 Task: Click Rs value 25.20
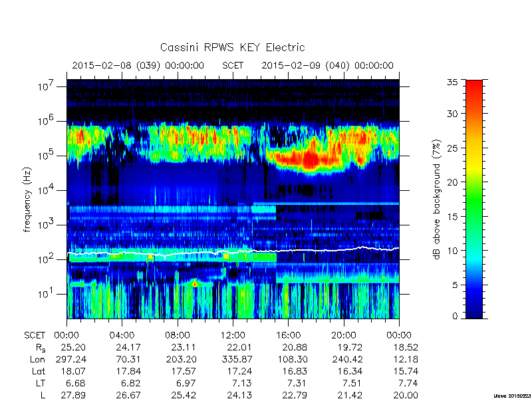(73, 347)
